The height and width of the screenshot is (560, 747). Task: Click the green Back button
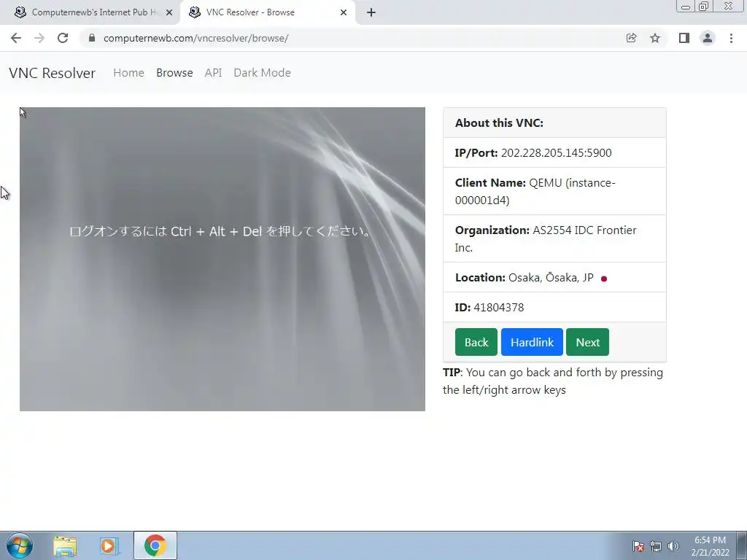click(476, 342)
